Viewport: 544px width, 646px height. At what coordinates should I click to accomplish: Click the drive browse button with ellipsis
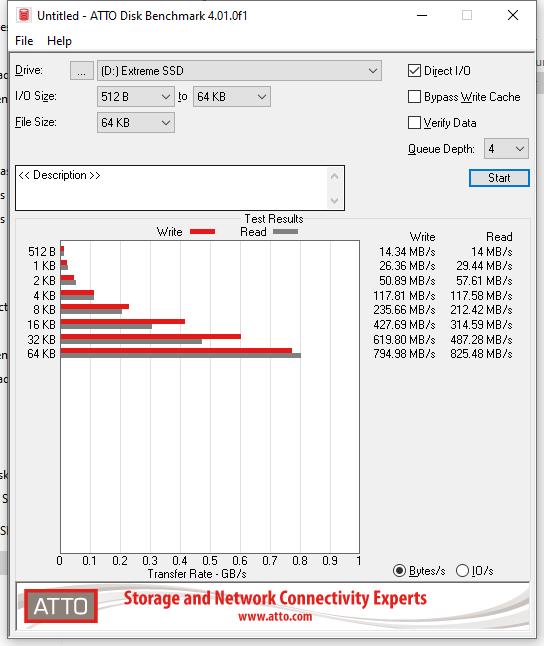click(82, 71)
